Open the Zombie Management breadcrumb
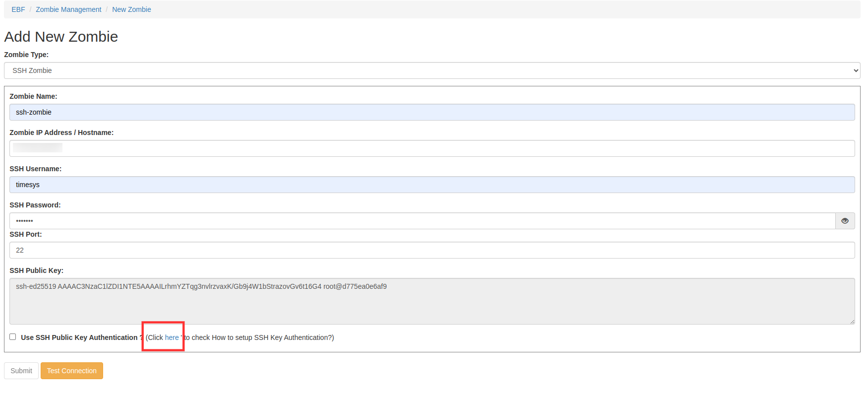The height and width of the screenshot is (401, 868). (x=68, y=9)
